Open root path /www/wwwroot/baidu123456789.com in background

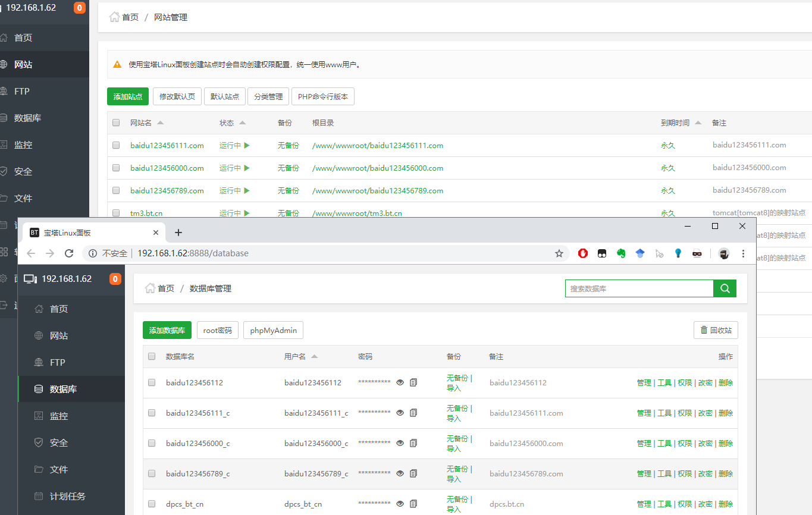[378, 190]
